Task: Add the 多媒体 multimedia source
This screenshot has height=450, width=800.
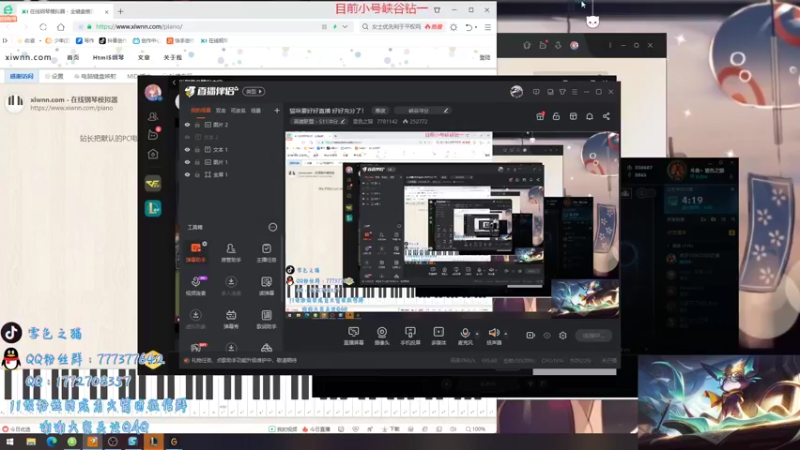Action: pos(439,336)
